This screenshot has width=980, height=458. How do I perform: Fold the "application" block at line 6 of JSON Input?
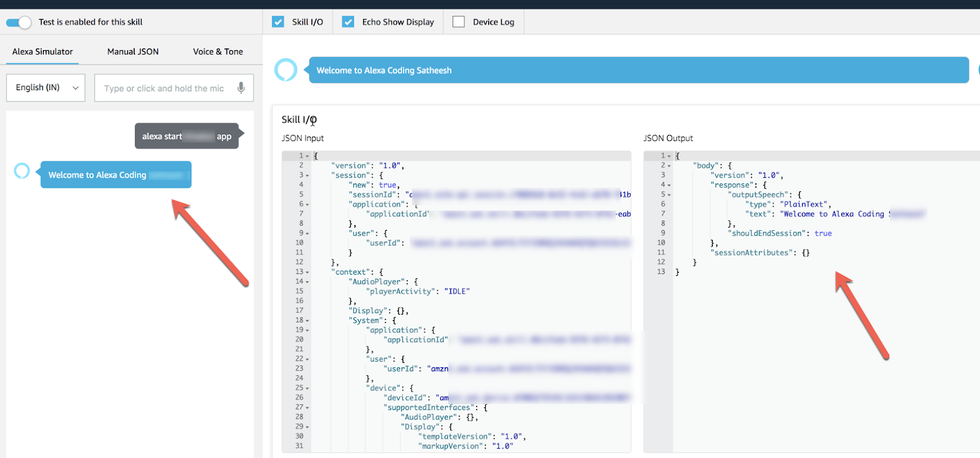[x=307, y=204]
